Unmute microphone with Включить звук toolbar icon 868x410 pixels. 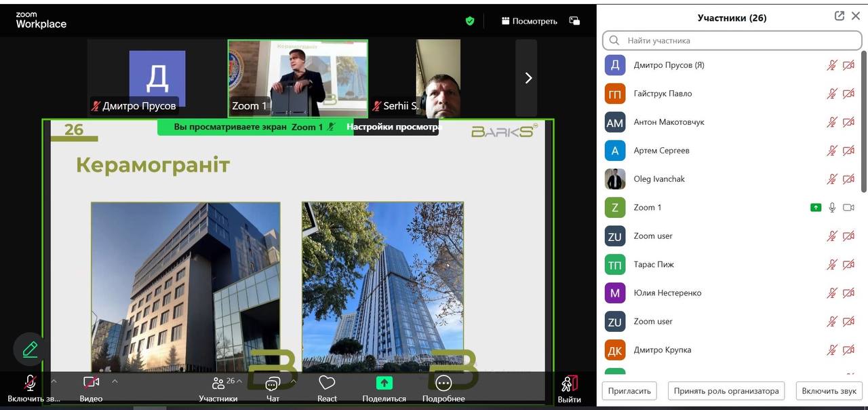[30, 384]
